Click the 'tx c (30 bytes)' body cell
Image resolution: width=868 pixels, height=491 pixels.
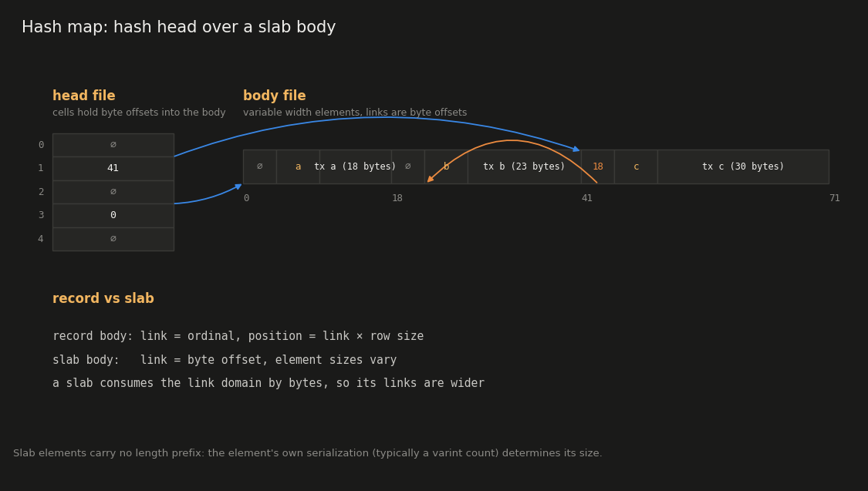point(743,166)
